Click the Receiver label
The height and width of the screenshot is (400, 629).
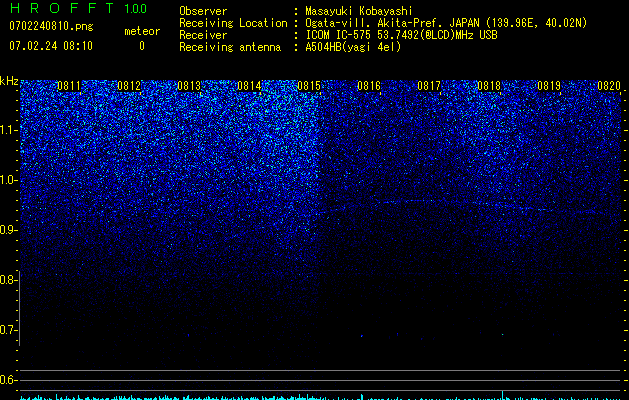coord(203,35)
